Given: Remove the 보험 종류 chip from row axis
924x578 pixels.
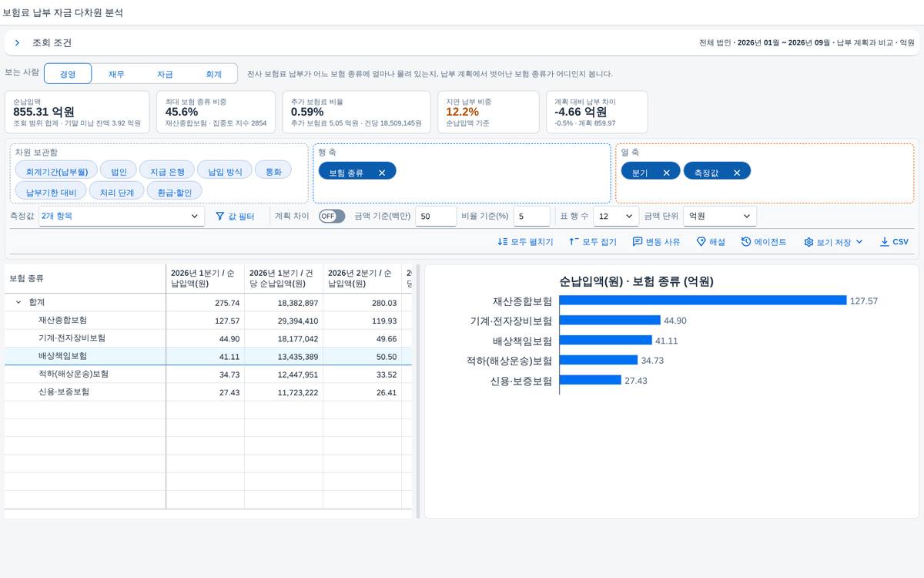Looking at the screenshot, I should tap(382, 173).
